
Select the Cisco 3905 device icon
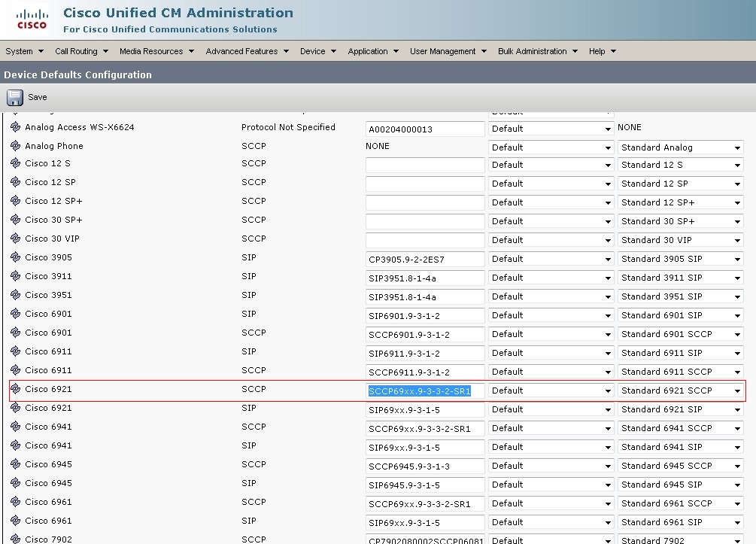click(x=16, y=257)
